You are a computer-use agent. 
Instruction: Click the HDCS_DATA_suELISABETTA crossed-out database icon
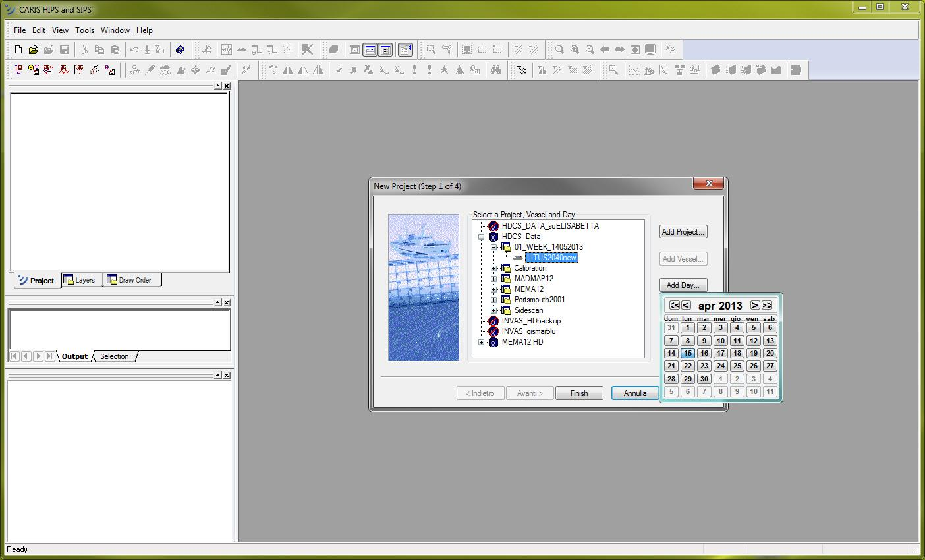(493, 226)
